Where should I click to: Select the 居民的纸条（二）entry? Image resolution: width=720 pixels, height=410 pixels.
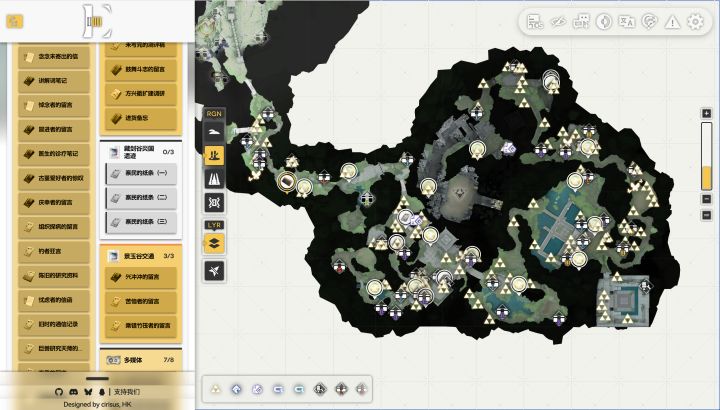tap(141, 197)
